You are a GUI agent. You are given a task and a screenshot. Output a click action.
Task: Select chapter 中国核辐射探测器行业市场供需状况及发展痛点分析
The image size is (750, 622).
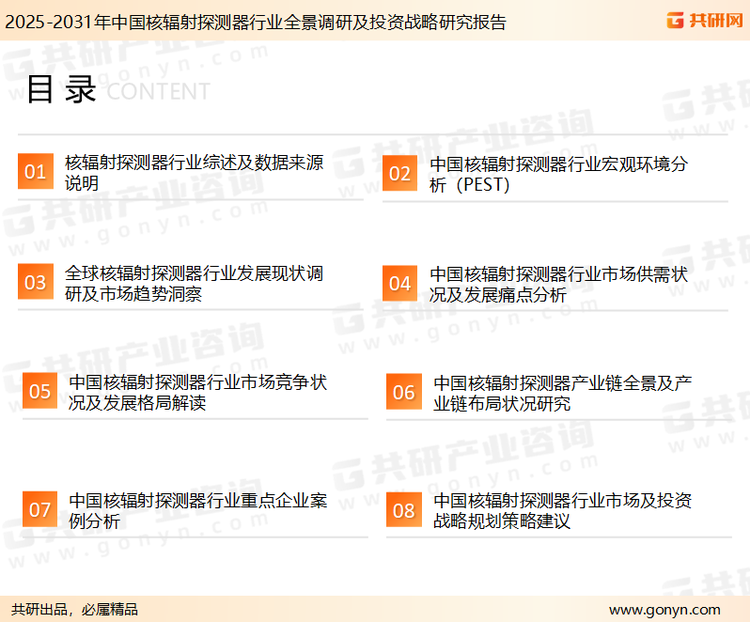pos(559,285)
